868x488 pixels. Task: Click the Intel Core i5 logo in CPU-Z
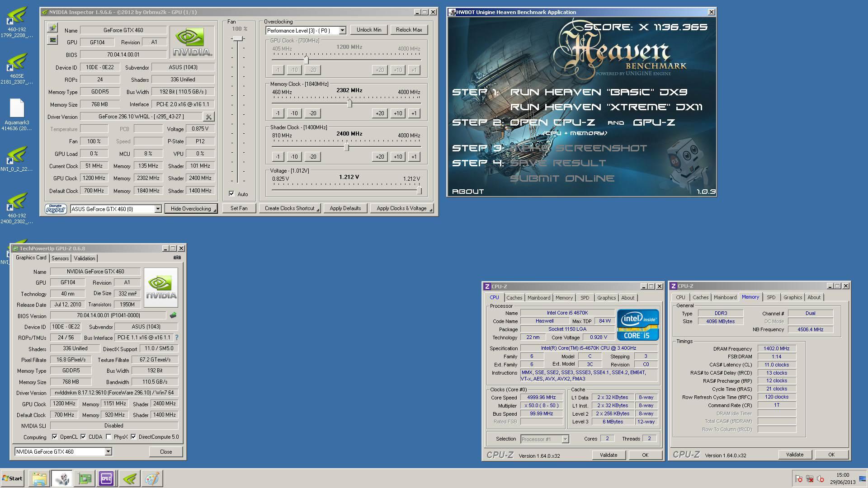tap(638, 324)
